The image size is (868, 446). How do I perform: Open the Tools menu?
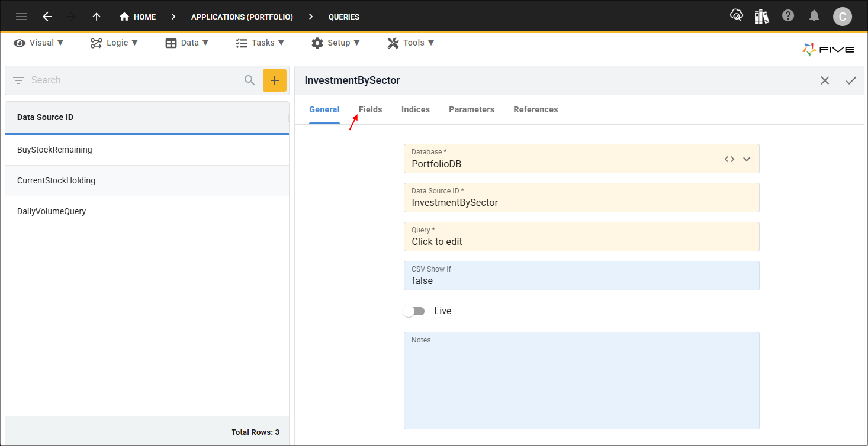click(411, 43)
